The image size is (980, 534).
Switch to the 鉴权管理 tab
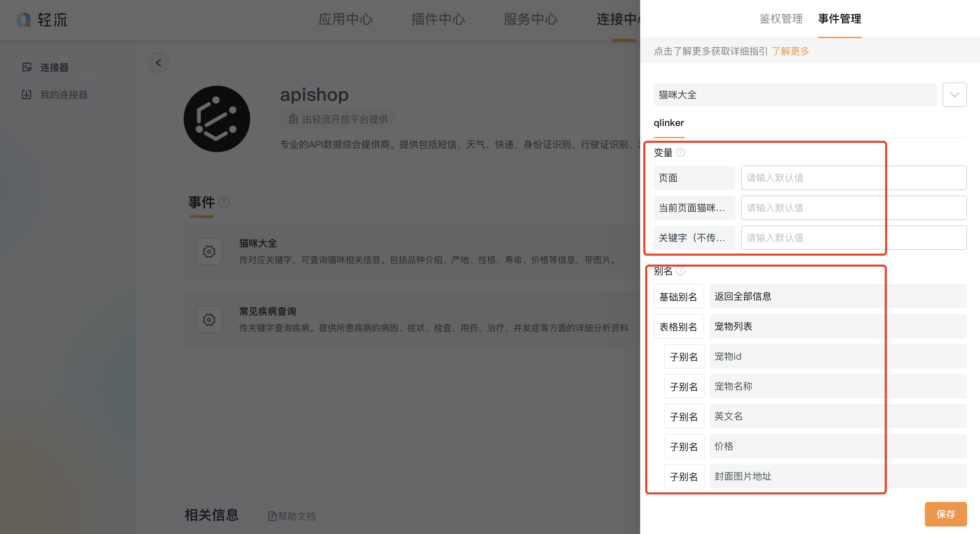click(781, 19)
